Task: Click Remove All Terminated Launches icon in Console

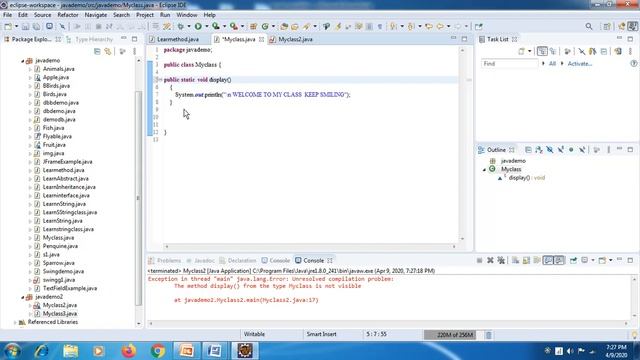Action: click(x=501, y=260)
